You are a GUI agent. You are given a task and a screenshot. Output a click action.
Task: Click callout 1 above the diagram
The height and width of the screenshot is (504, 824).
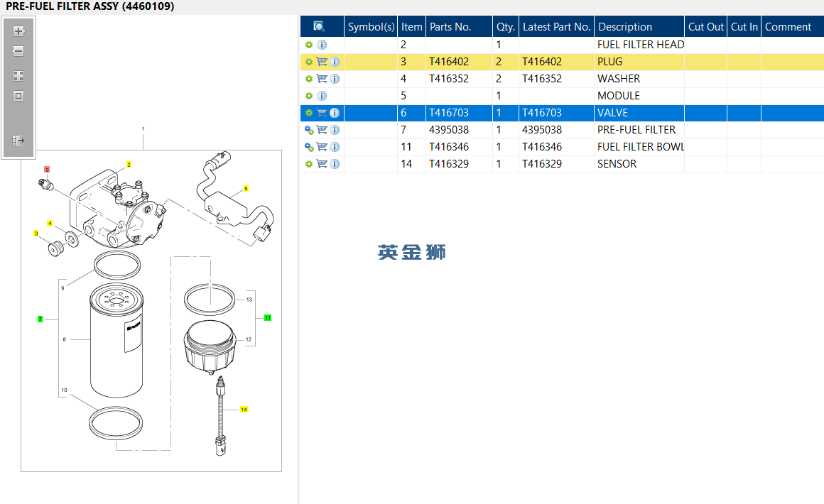pos(143,128)
